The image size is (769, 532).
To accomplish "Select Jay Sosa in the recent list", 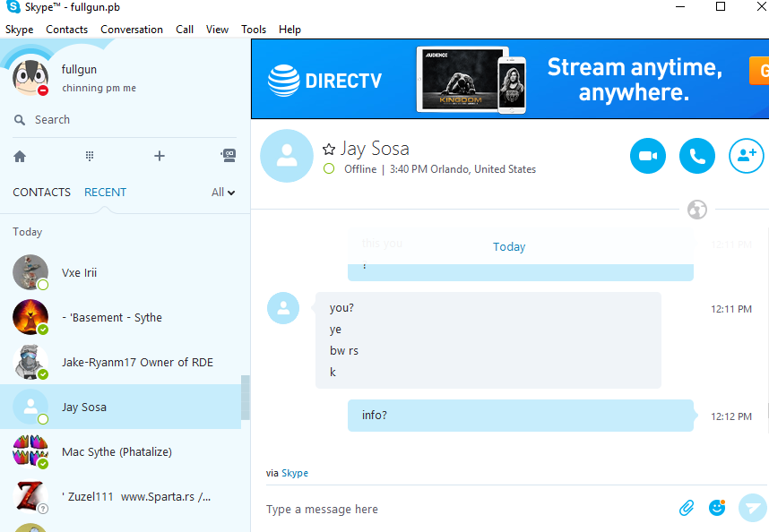I will click(121, 407).
